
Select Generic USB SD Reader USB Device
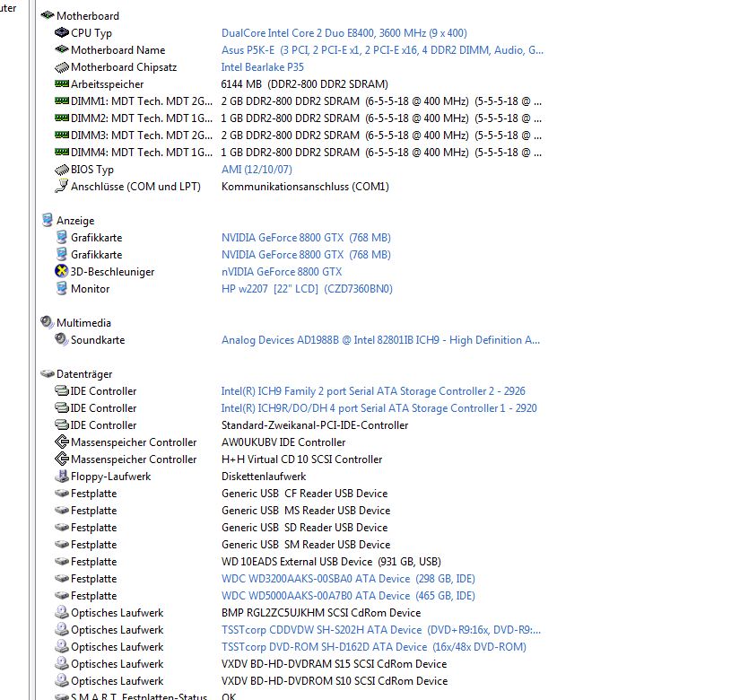click(305, 528)
